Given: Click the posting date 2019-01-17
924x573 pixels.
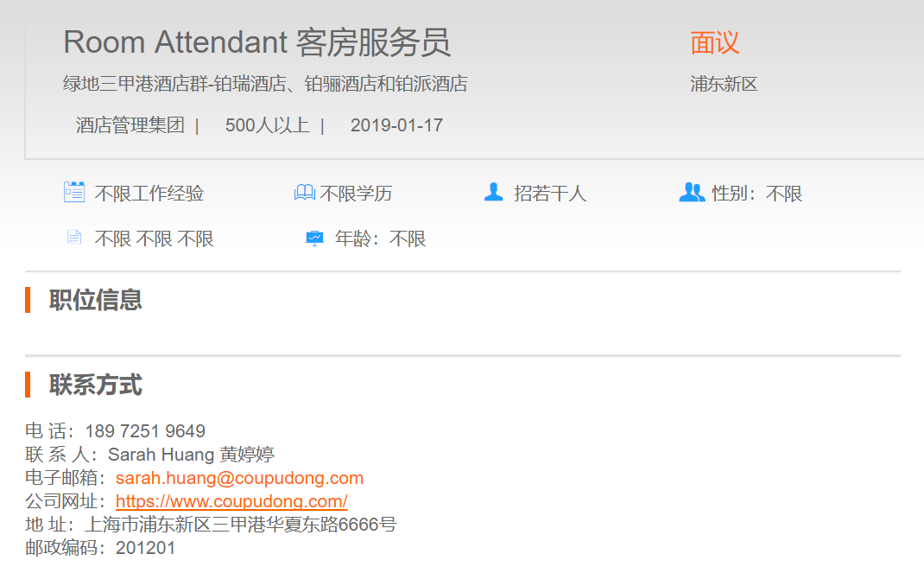Looking at the screenshot, I should (x=396, y=125).
